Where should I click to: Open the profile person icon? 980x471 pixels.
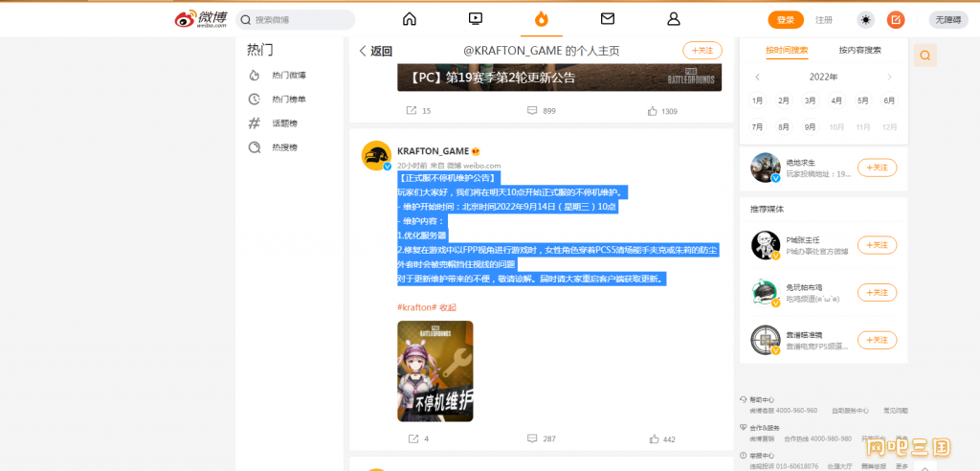[x=673, y=19]
